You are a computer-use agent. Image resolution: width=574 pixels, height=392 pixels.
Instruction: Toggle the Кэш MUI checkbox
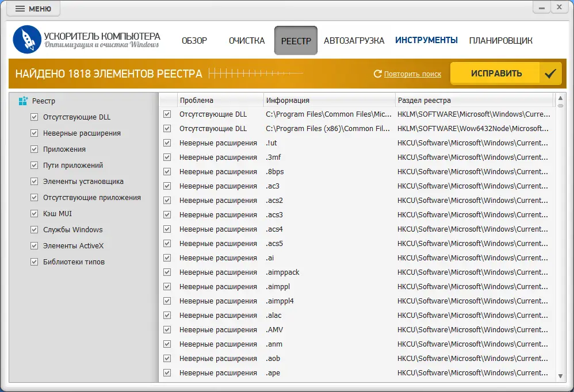point(34,214)
